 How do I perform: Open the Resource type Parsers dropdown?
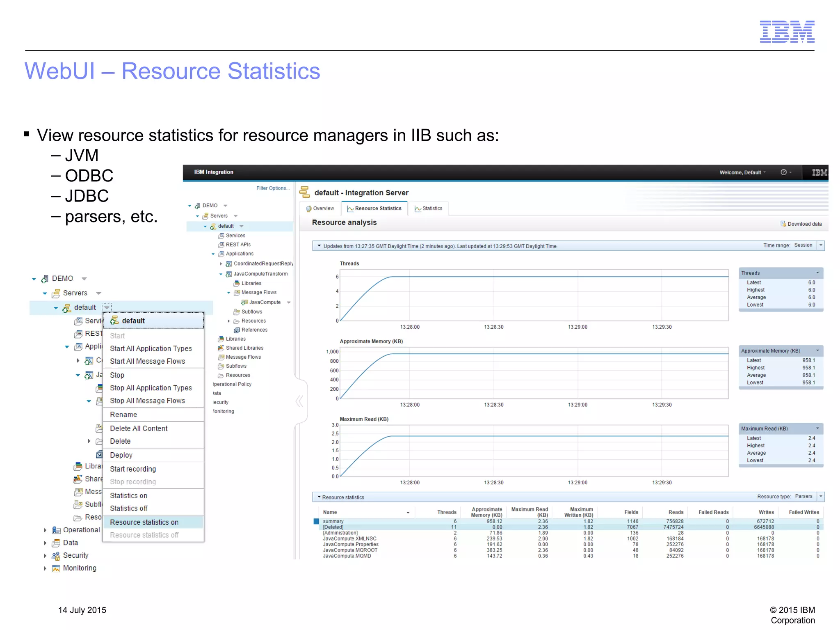pyautogui.click(x=821, y=497)
